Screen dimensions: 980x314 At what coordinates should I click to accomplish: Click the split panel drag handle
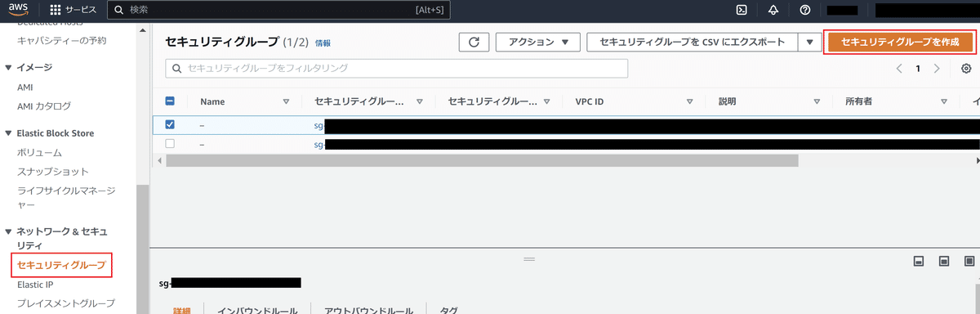click(x=528, y=259)
